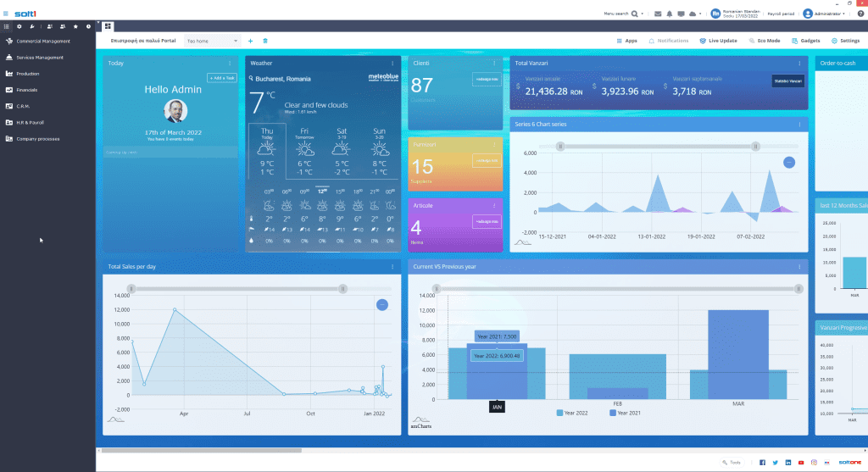
Task: Expand the Menu search dropdown arrow
Action: (643, 14)
